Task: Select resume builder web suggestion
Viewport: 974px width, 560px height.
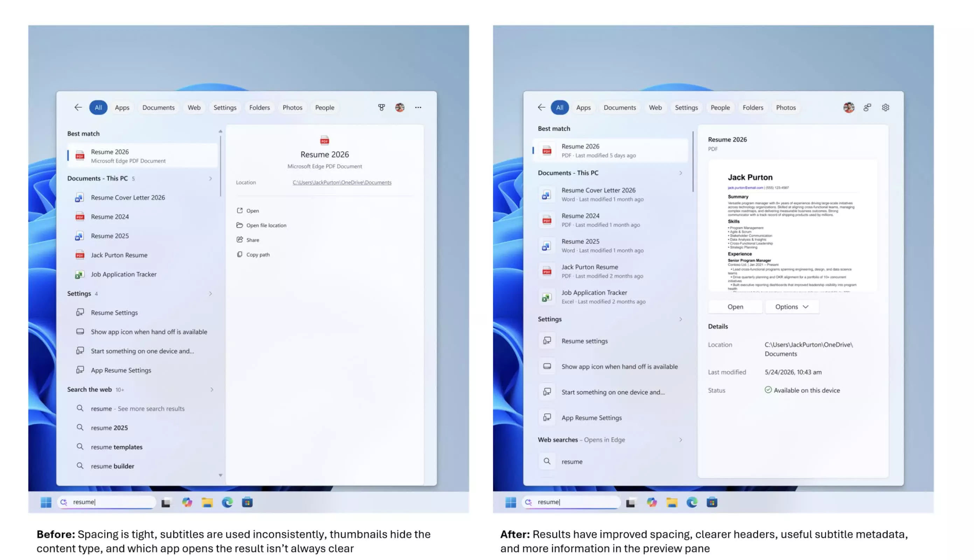Action: pos(142,466)
